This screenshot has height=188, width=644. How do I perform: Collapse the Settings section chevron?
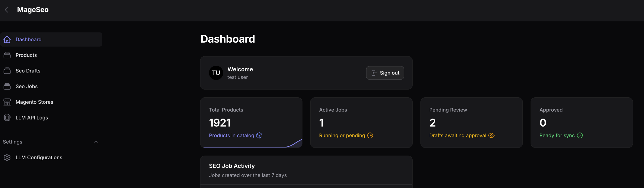(x=96, y=142)
